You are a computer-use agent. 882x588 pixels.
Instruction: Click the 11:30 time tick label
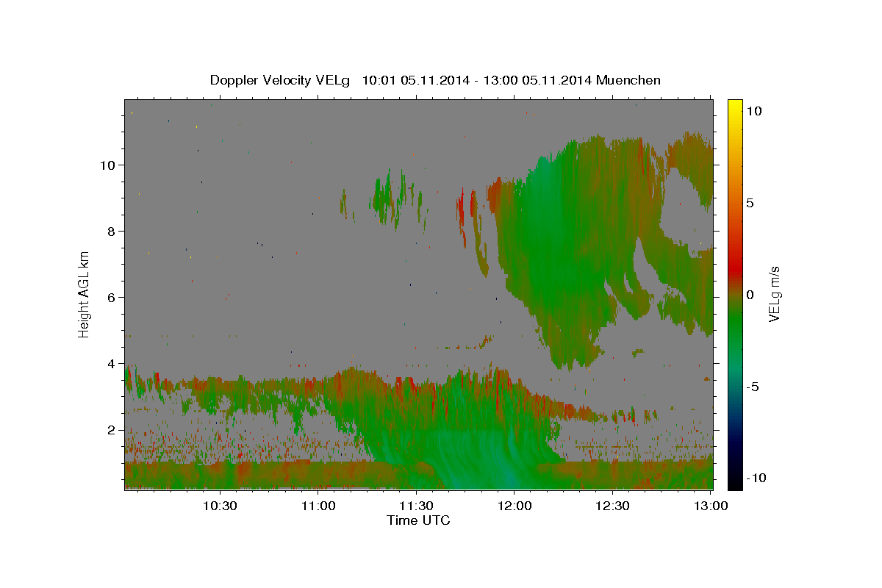coord(417,506)
